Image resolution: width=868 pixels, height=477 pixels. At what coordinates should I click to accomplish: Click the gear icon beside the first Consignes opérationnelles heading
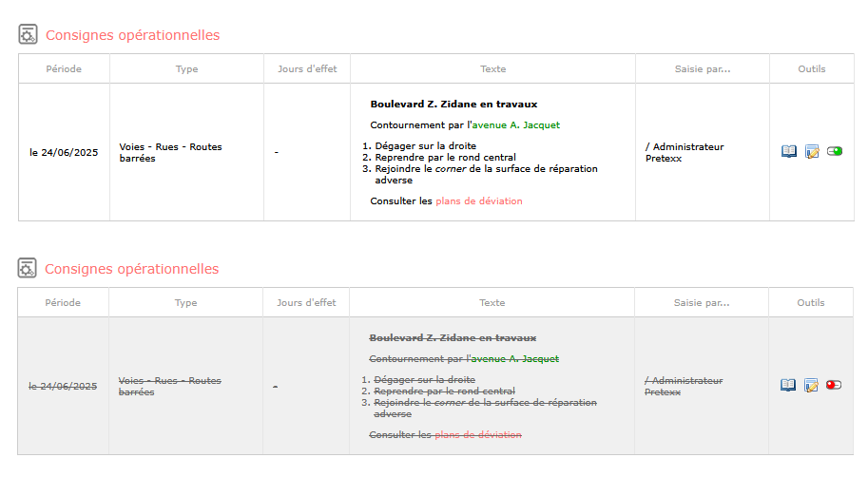28,34
